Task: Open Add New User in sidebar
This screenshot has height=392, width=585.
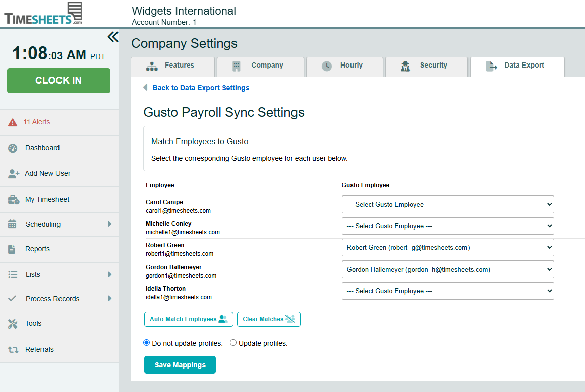Action: (60, 174)
